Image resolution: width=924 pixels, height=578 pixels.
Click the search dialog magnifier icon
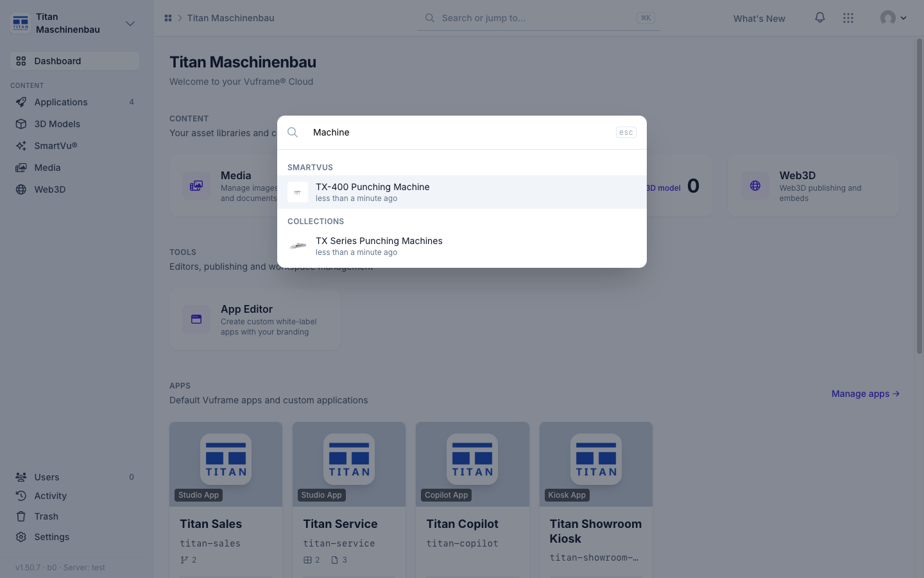point(293,132)
